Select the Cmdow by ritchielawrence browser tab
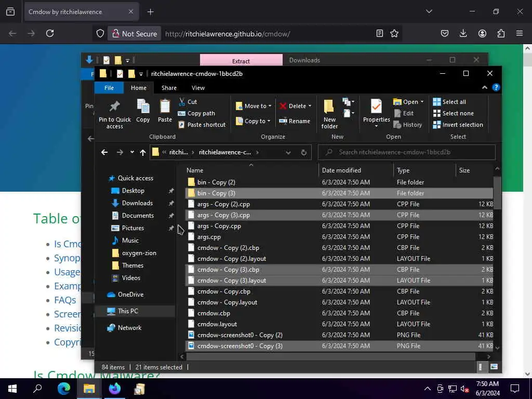Viewport: 532px width, 399px height. 82,12
